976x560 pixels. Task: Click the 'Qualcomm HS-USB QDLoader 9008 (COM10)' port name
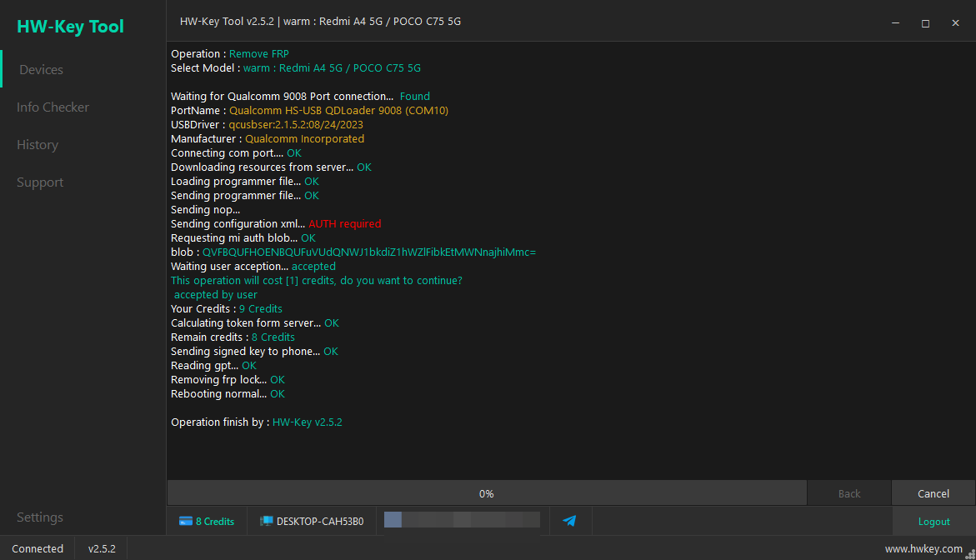pos(338,111)
